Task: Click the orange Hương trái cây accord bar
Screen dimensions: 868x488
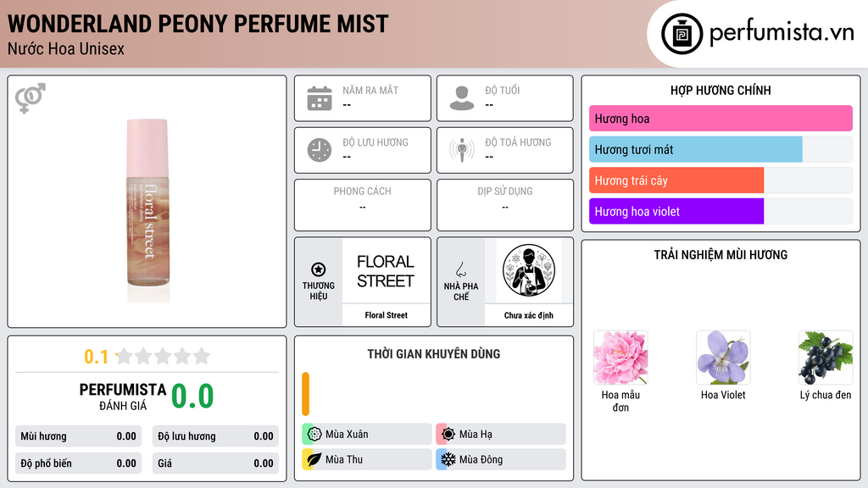Action: tap(676, 180)
